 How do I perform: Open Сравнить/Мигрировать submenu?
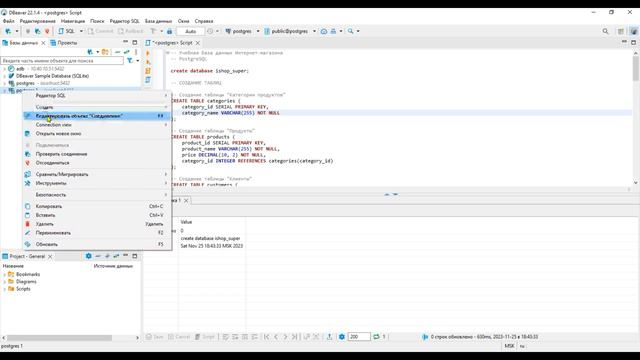[x=97, y=174]
